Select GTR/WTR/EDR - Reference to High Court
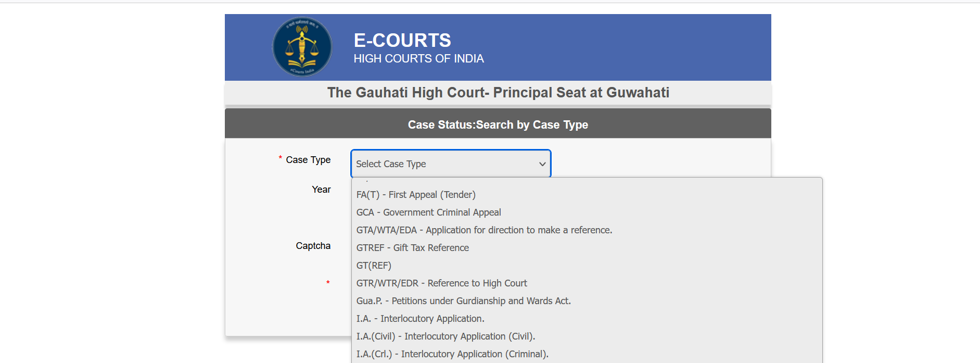 (x=441, y=283)
